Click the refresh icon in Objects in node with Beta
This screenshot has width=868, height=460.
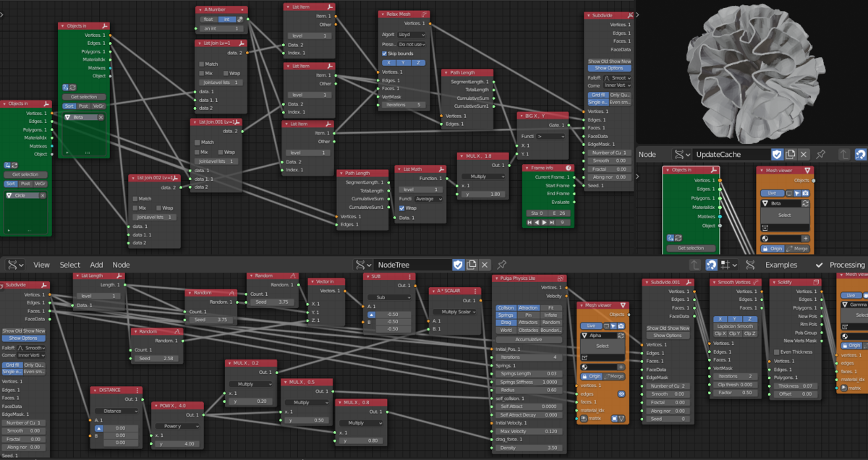click(x=73, y=88)
